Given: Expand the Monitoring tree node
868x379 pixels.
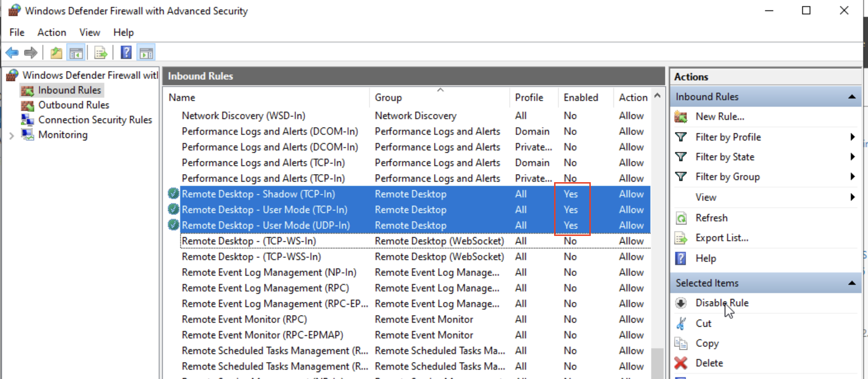Looking at the screenshot, I should pyautogui.click(x=12, y=135).
